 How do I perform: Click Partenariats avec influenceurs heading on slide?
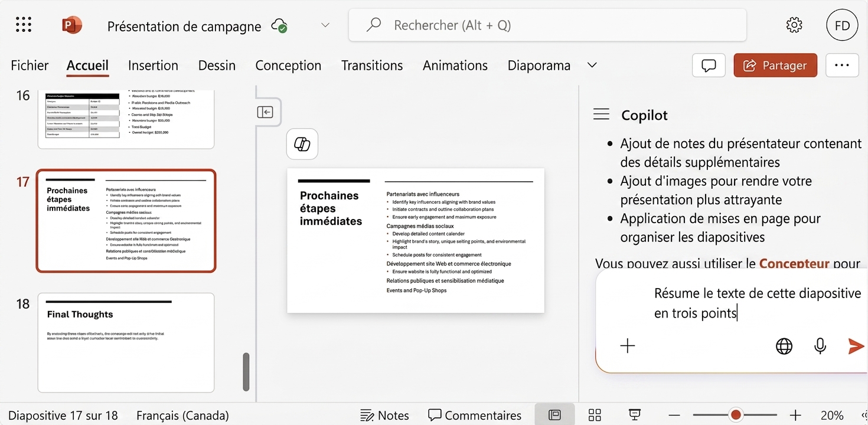point(423,194)
